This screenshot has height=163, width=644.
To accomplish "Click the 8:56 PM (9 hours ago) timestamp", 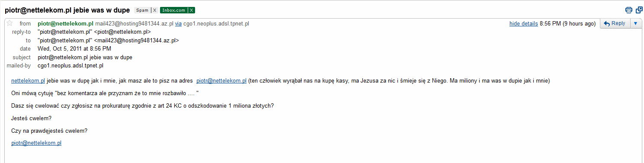I will click(568, 24).
